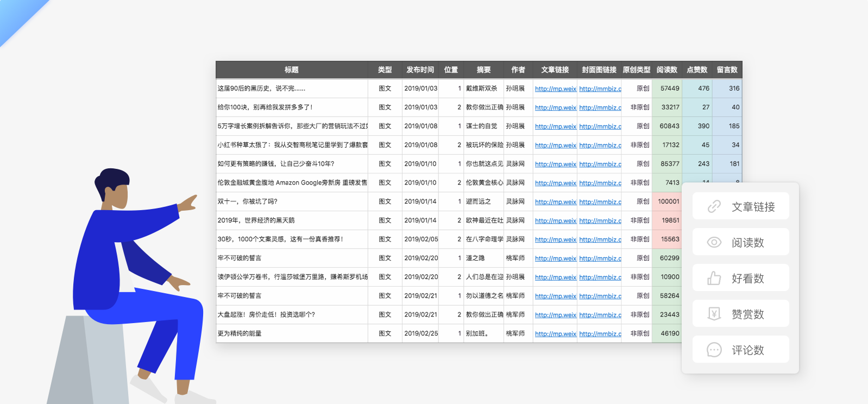This screenshot has height=404, width=868.
Task: Click the chain link icon beside 文章链接
Action: tap(714, 206)
